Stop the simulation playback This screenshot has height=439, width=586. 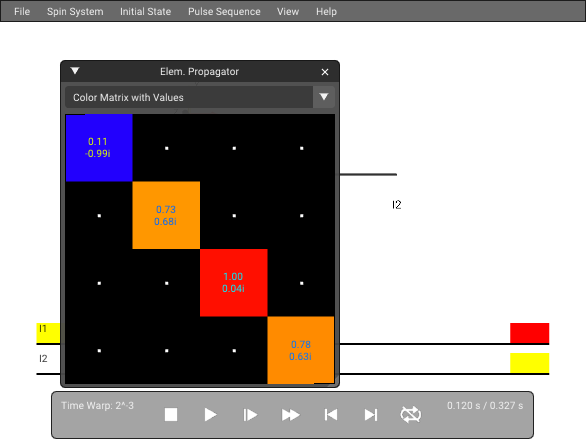click(x=171, y=415)
